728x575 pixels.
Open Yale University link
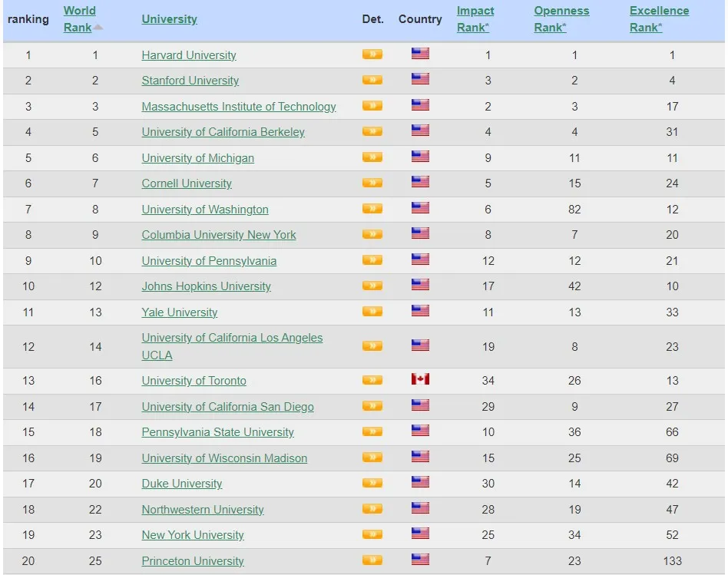[x=179, y=312]
